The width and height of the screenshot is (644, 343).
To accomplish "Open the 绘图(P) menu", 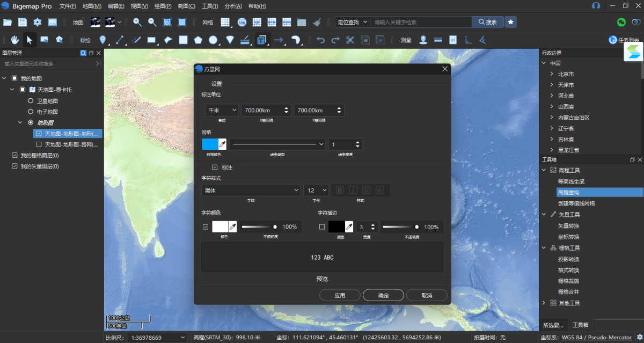I will pyautogui.click(x=162, y=6).
